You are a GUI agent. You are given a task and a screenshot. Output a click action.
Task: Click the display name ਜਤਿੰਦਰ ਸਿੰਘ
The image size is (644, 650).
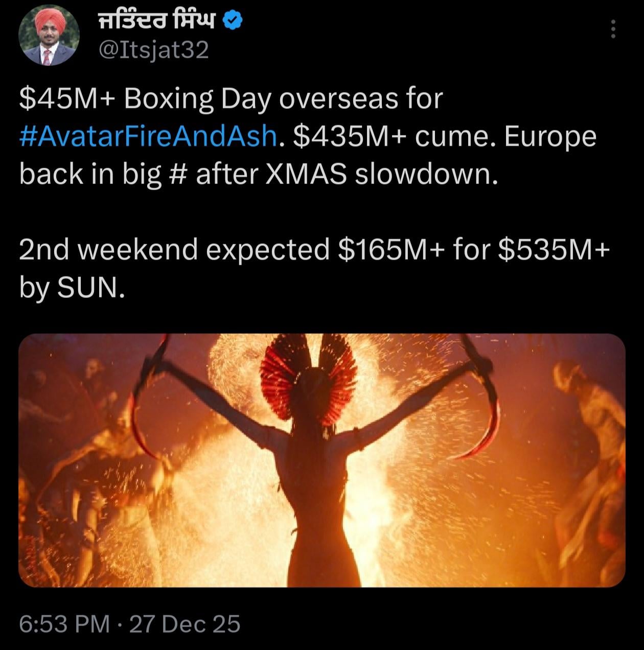(x=157, y=21)
